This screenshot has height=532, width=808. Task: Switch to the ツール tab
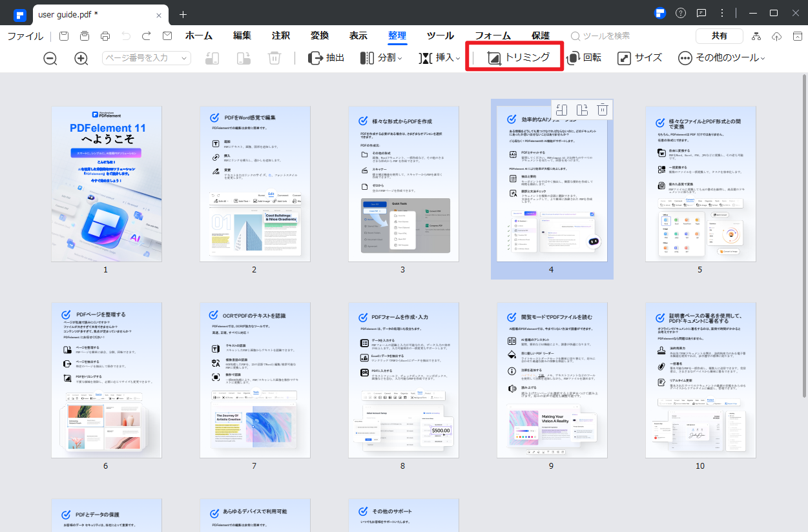tap(440, 36)
